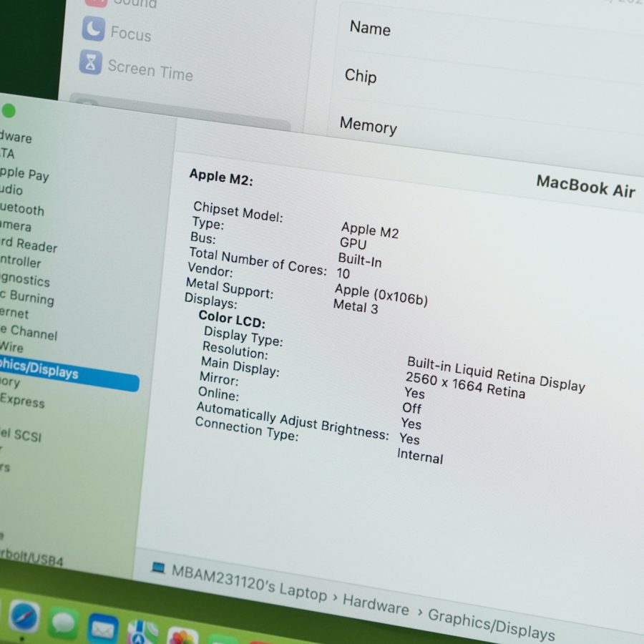The image size is (644, 644).
Task: Click the Chipset Model: label
Action: pos(238,212)
